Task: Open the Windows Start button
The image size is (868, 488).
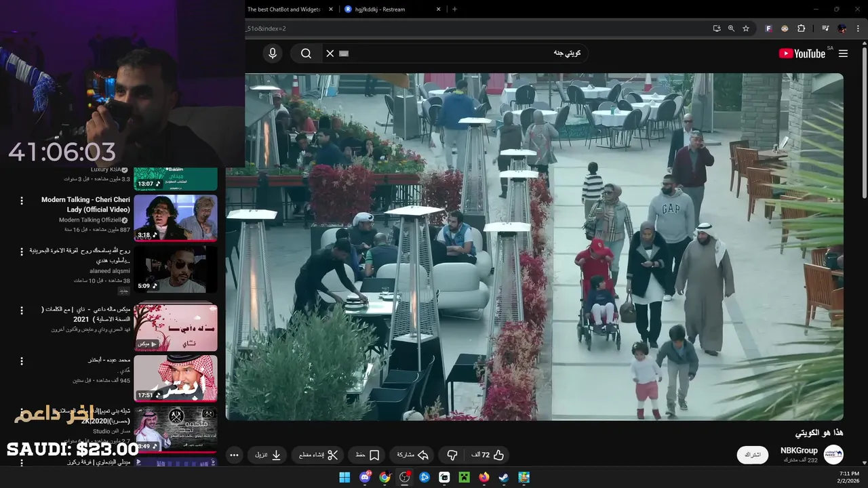Action: 344,477
